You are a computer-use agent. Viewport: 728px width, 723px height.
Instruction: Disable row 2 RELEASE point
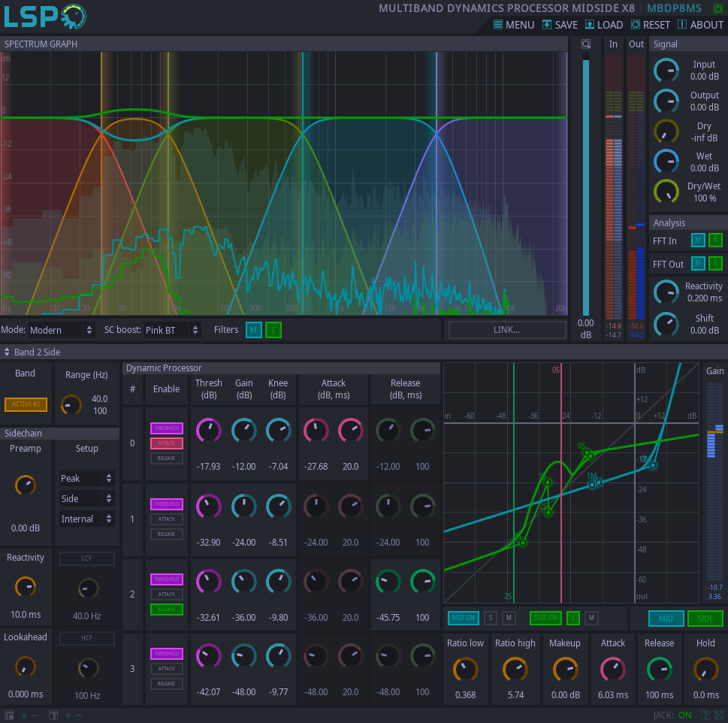pos(167,610)
